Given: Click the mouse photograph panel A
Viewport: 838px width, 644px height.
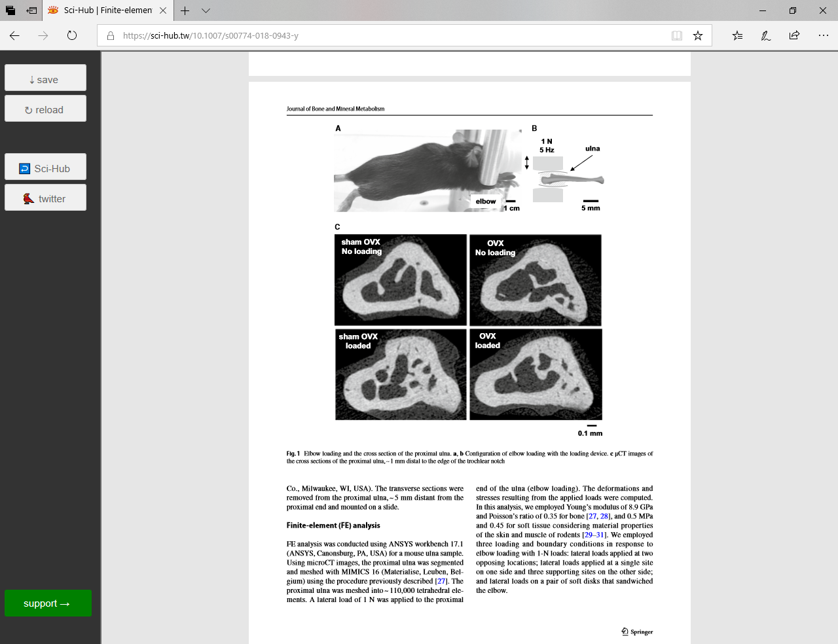Looking at the screenshot, I should click(427, 171).
